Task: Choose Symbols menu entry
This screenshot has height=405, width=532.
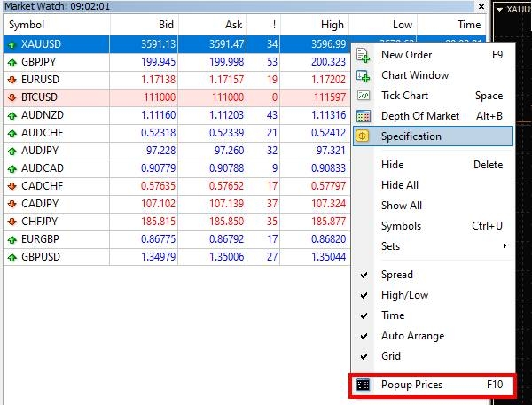Action: pyautogui.click(x=401, y=226)
